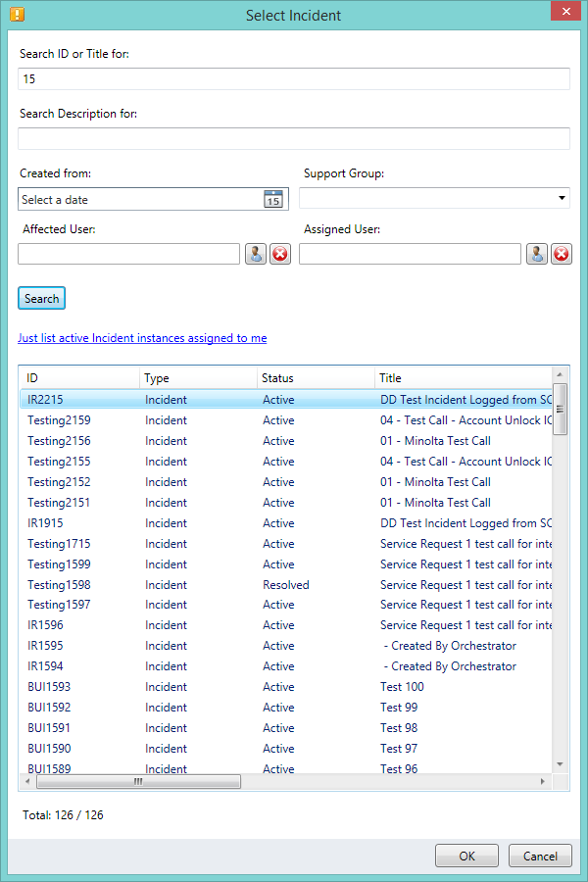
Task: Click the OK button
Action: click(466, 856)
